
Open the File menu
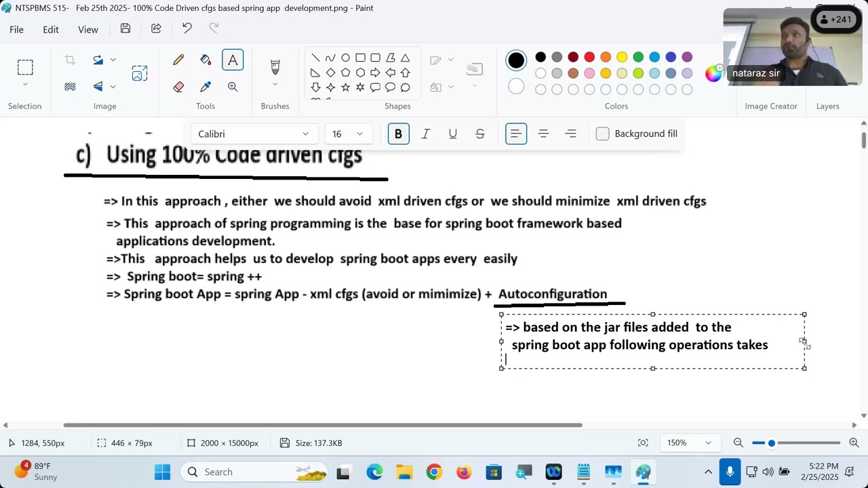(16, 29)
